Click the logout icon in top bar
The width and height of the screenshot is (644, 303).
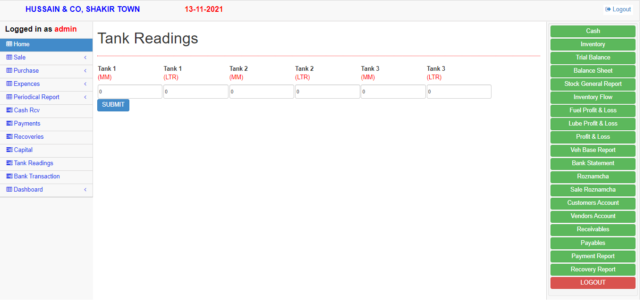coord(608,9)
